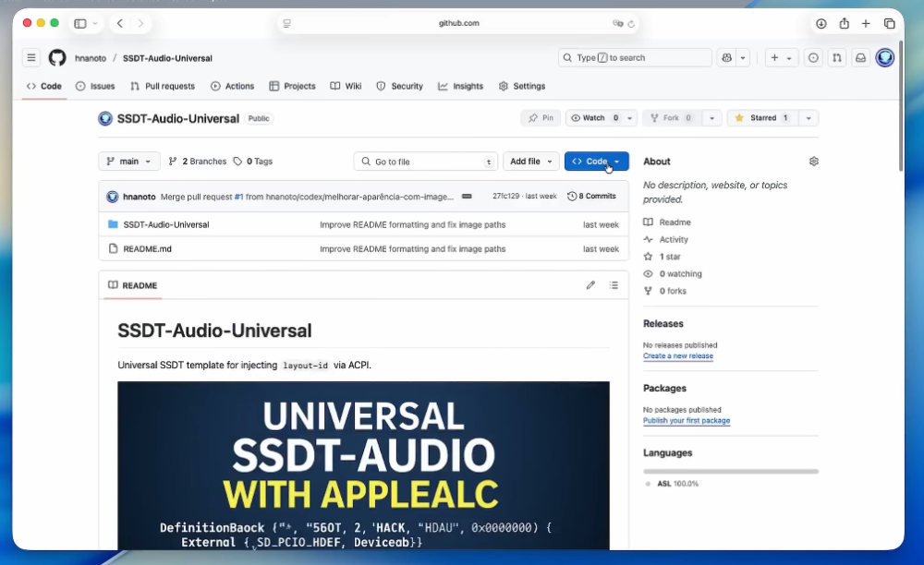924x565 pixels.
Task: Expand the main branch dropdown
Action: coord(129,162)
